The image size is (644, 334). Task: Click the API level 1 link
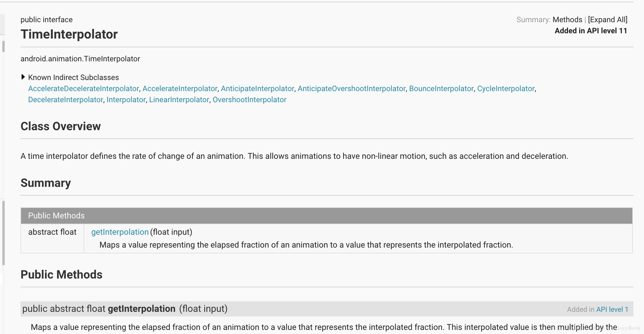(612, 309)
